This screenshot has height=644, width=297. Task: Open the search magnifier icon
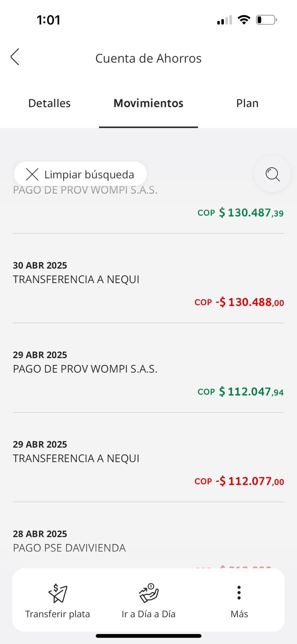[x=272, y=174]
